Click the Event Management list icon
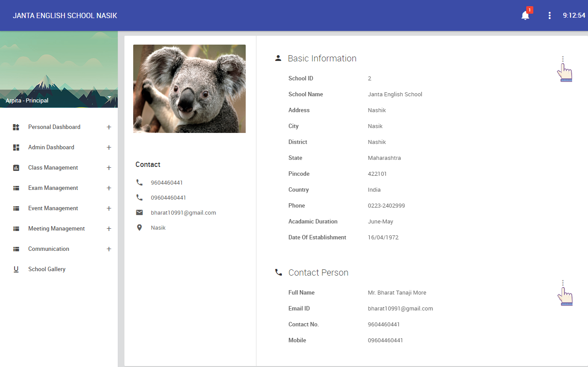 pos(16,208)
